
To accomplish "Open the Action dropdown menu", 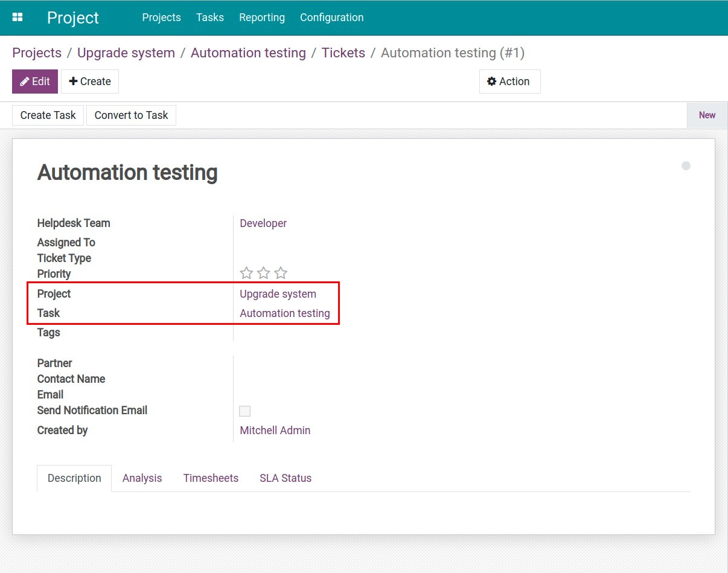I will pos(509,82).
